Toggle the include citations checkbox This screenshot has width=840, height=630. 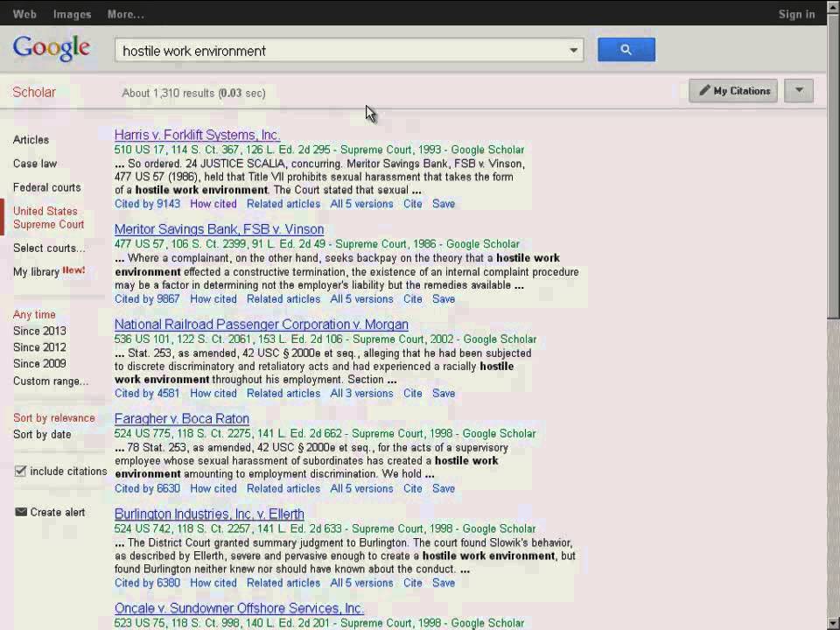pos(20,472)
